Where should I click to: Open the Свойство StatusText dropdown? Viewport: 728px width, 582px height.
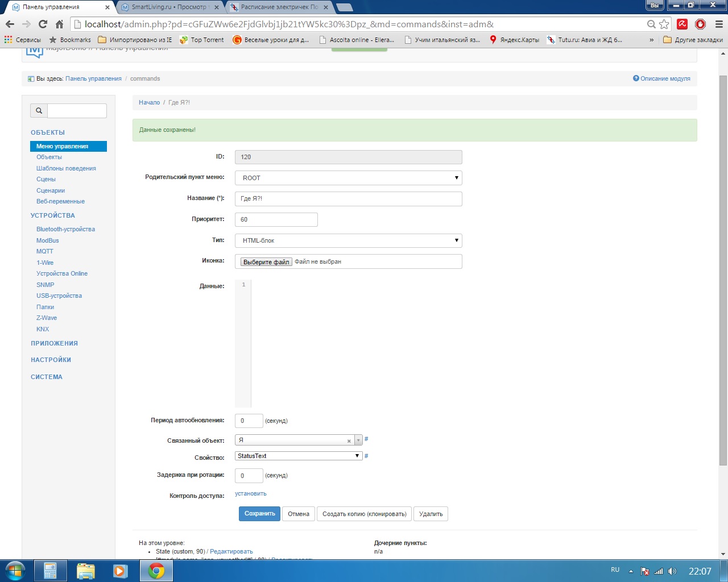click(299, 456)
